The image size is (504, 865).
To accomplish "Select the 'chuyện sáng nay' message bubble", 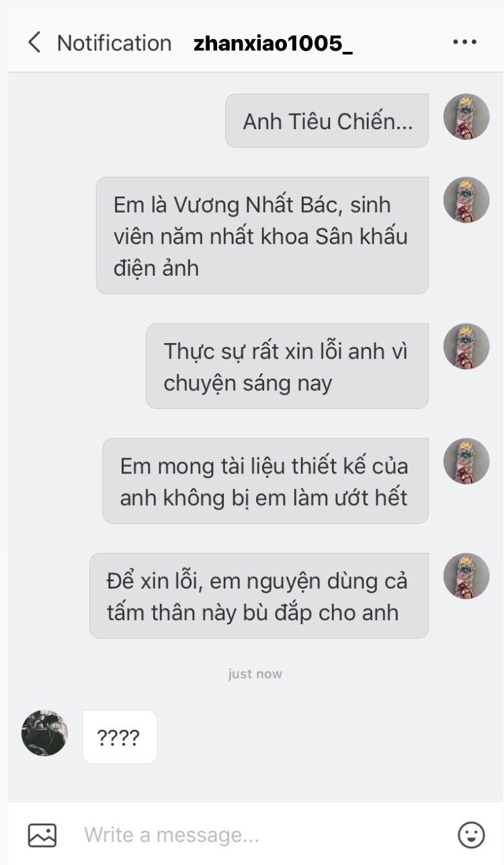I will 287,366.
